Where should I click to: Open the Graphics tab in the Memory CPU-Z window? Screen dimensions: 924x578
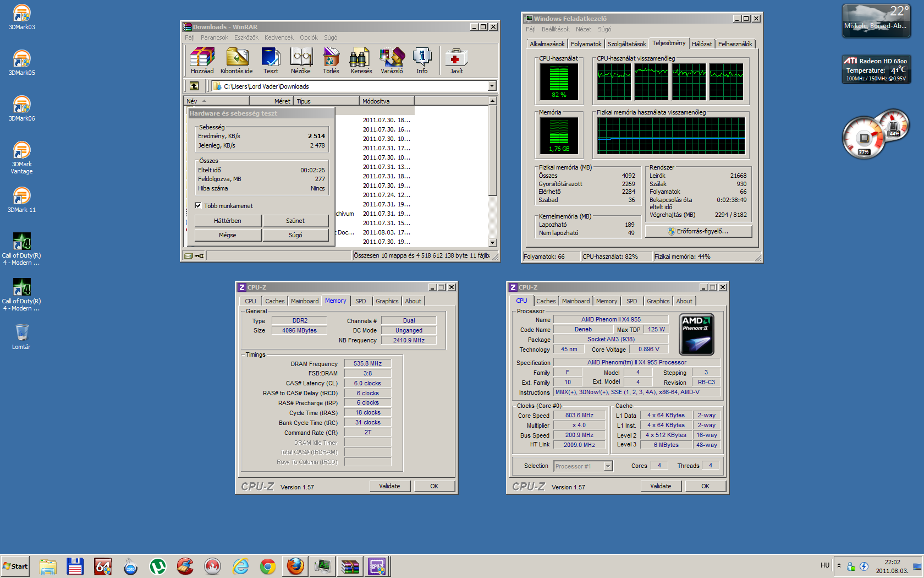[387, 301]
